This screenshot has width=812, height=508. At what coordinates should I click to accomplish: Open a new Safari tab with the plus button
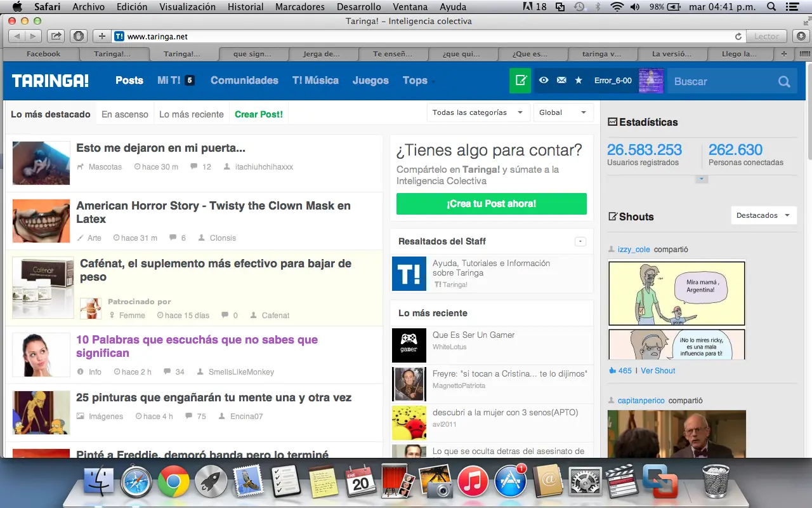click(784, 54)
